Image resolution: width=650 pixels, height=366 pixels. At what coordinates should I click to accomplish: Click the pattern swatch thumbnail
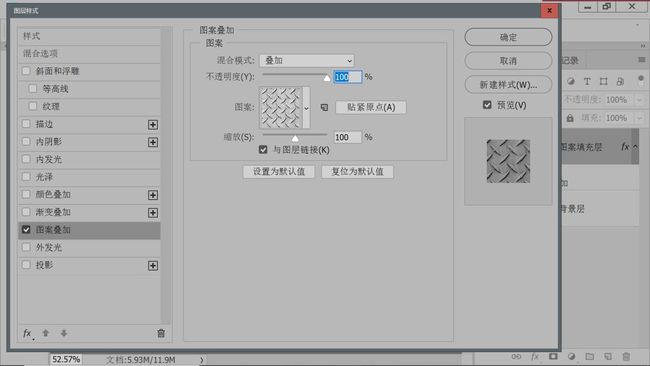[x=281, y=108]
